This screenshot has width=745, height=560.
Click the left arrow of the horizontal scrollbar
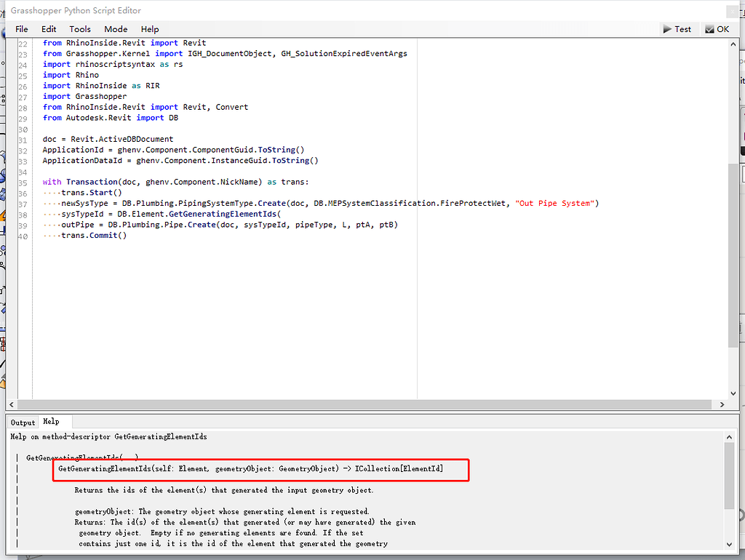tap(11, 404)
